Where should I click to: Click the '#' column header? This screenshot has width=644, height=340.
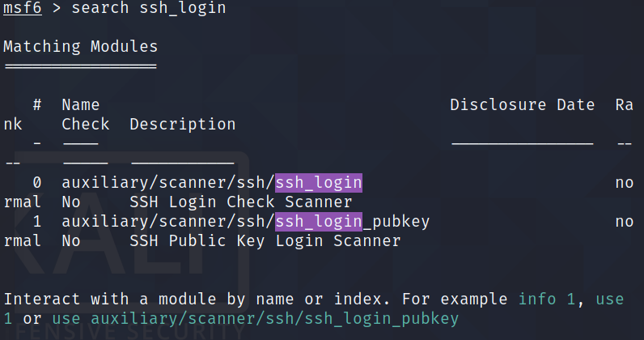click(x=37, y=105)
